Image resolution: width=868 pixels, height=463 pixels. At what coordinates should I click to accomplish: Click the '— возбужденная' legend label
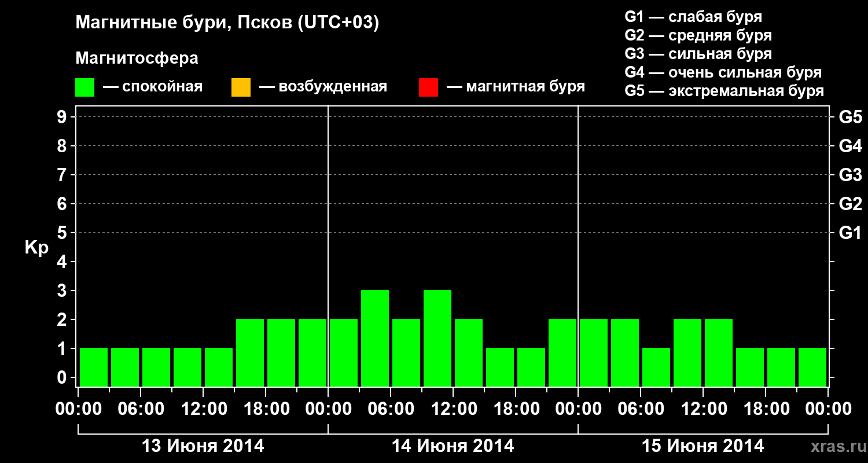tap(323, 87)
